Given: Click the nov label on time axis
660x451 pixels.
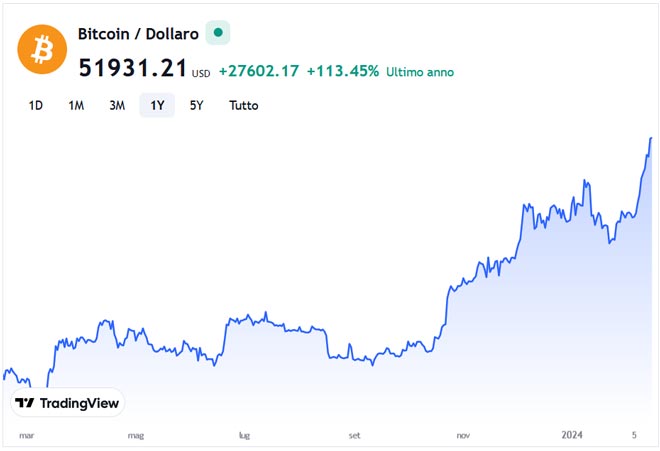Looking at the screenshot, I should [463, 436].
